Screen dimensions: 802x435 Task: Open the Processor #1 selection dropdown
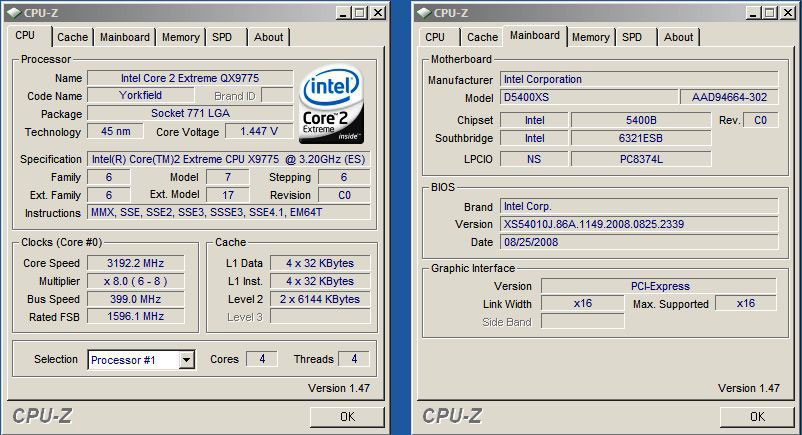click(187, 360)
